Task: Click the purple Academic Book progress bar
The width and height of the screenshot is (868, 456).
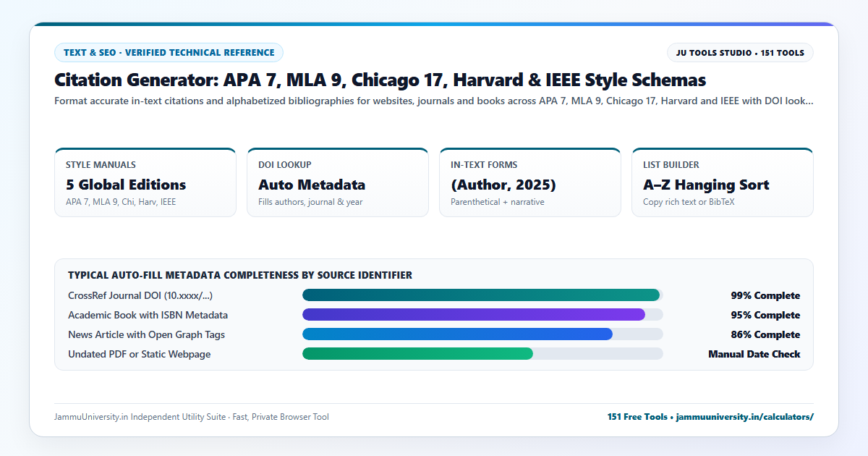Action: pyautogui.click(x=482, y=315)
